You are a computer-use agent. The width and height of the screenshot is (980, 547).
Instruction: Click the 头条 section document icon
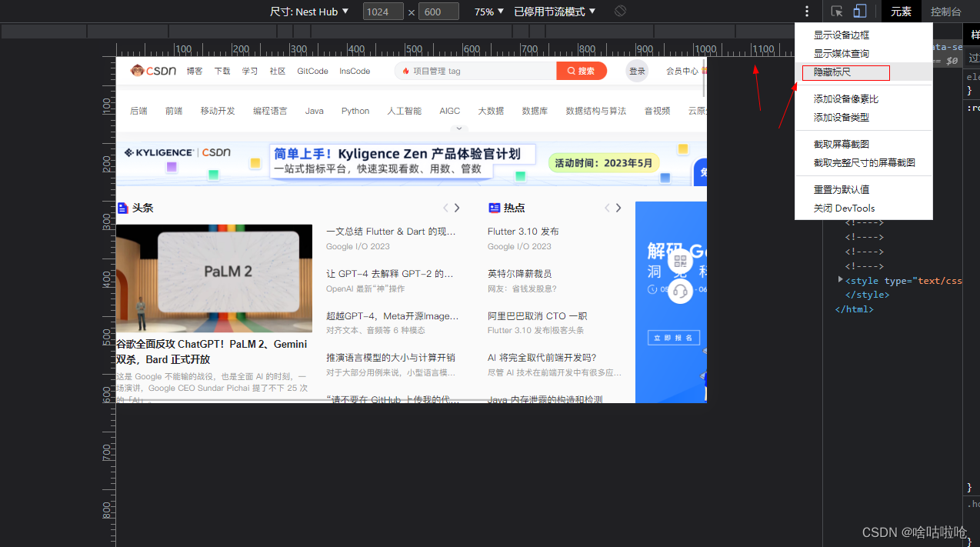coord(122,208)
